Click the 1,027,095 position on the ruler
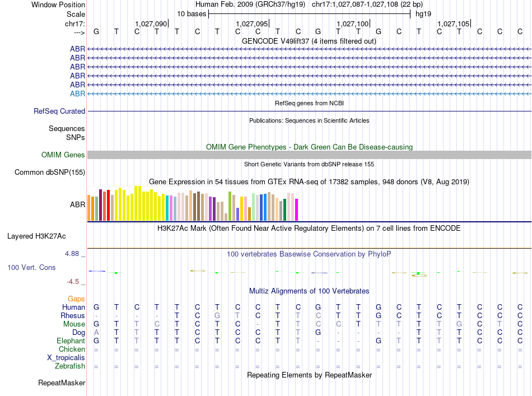532x396 pixels. pyautogui.click(x=251, y=24)
